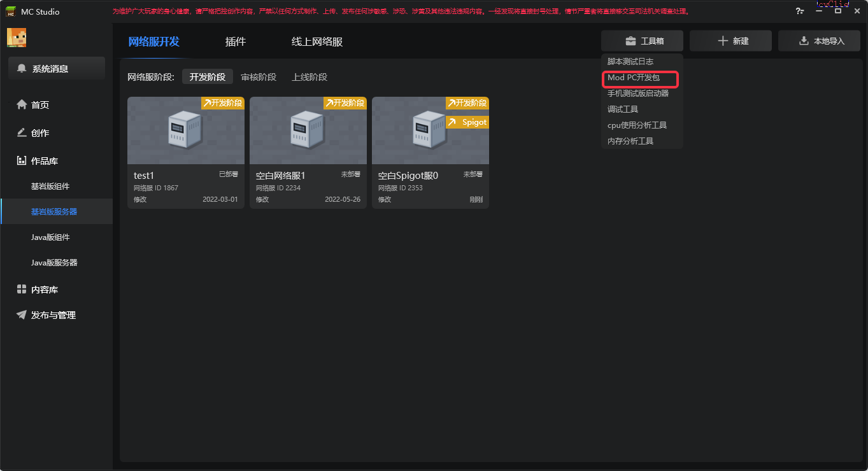Click the grid icon next to 内容库

coord(22,289)
